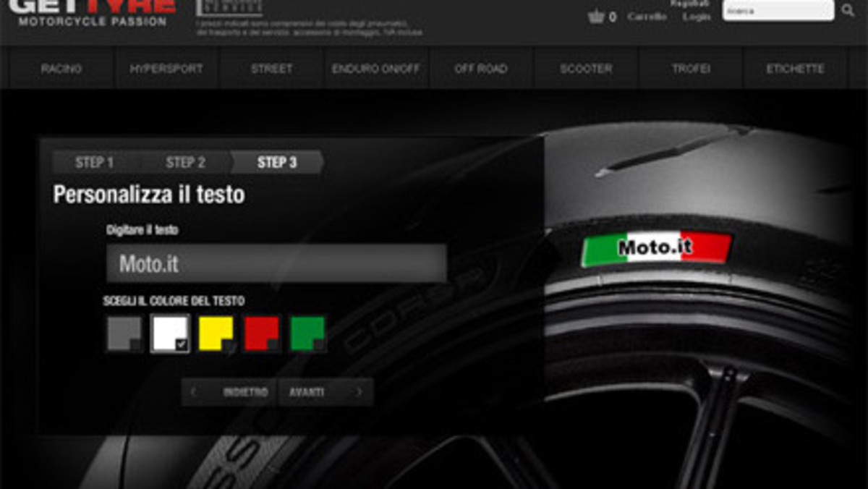Click the right arrow beside Avanti
Screen dimensions: 868x489
tap(359, 392)
